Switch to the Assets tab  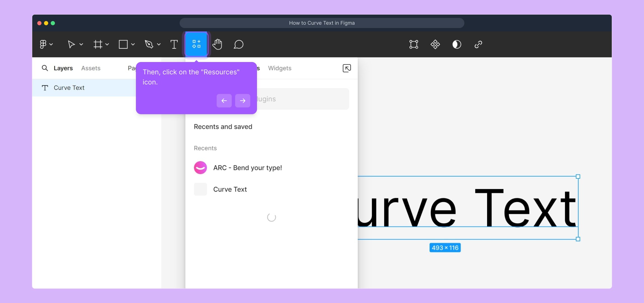[91, 68]
